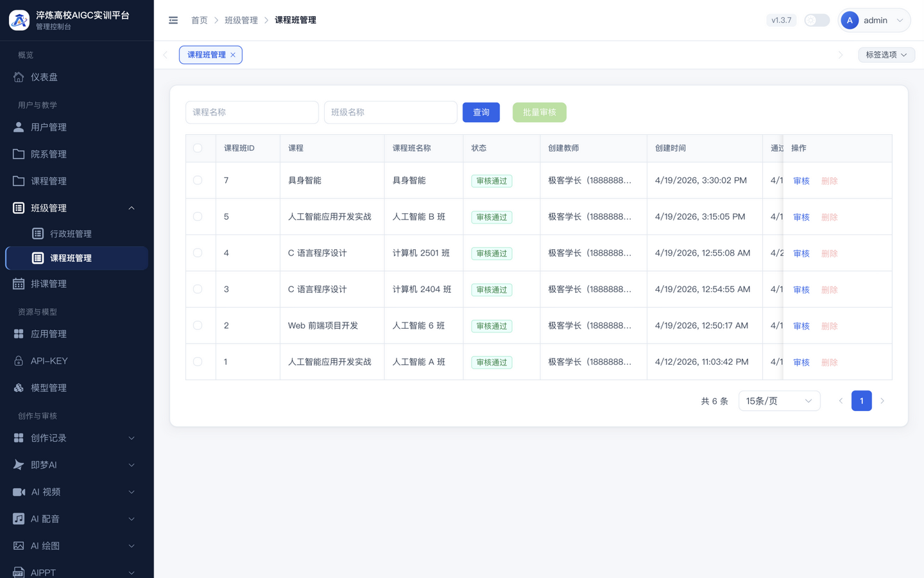Click 删除 for the 人工智能 A 班 row
Screen dimensions: 924x578
point(830,362)
